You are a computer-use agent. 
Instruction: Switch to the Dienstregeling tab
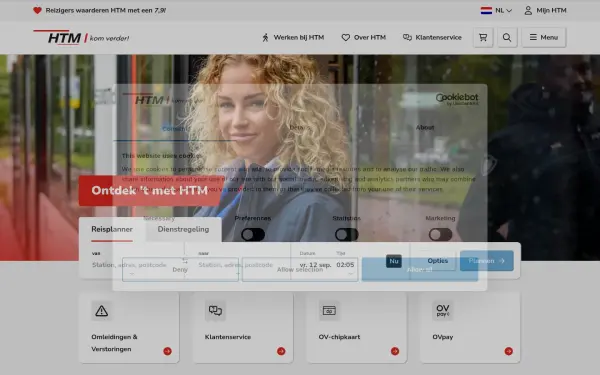coord(183,229)
